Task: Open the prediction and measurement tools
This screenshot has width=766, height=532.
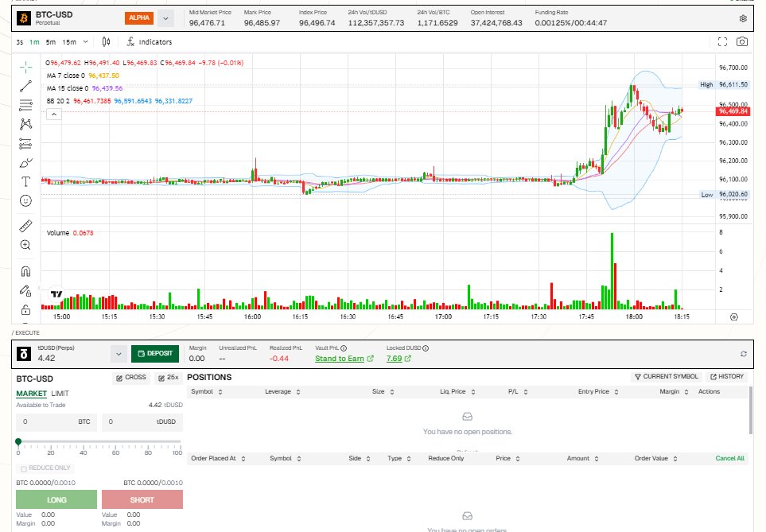Action: (26, 144)
